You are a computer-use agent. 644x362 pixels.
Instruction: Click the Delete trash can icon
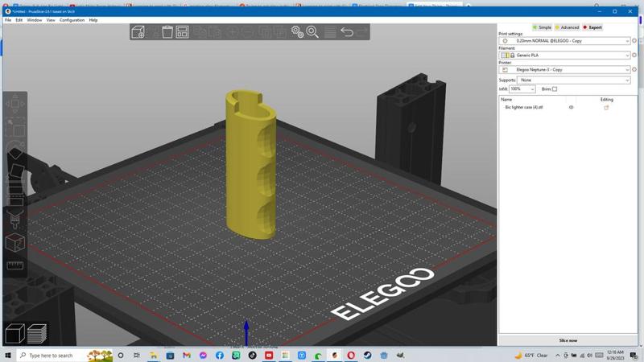coord(167,32)
